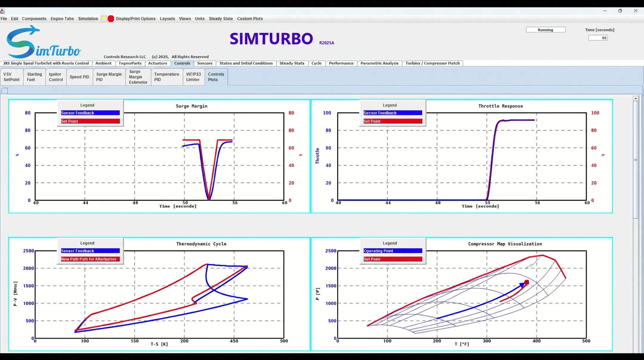The height and width of the screenshot is (360, 644).
Task: Switch to the Actuators tab
Action: [x=157, y=63]
